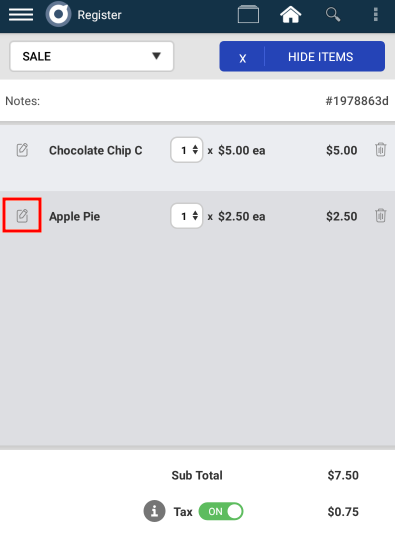Edit the Apple Pie line item
This screenshot has height=548, width=395.
22,216
